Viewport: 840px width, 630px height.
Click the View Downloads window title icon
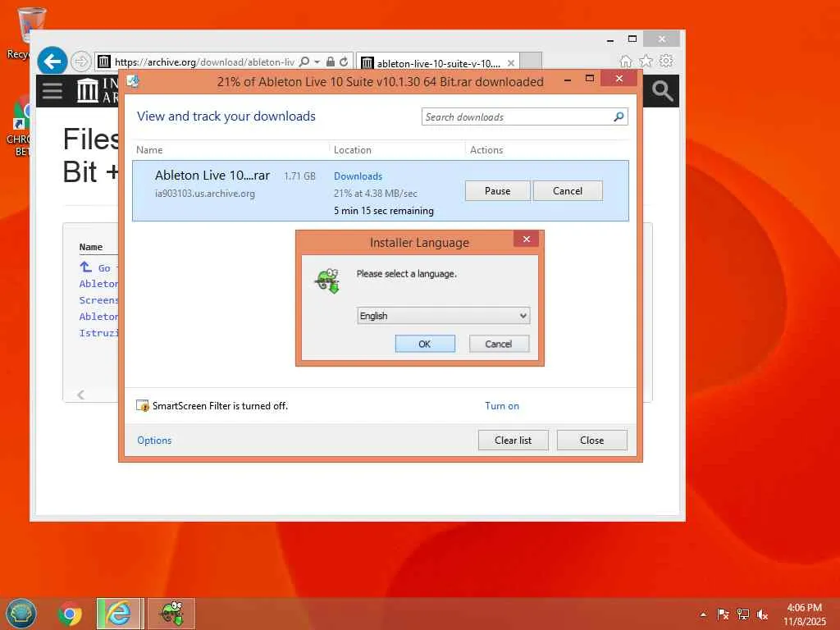133,81
